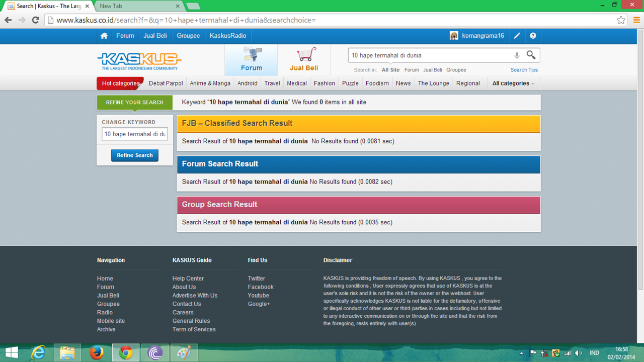Screen dimensions: 644x362
Task: Click the komangrama16 username
Action: 482,36
